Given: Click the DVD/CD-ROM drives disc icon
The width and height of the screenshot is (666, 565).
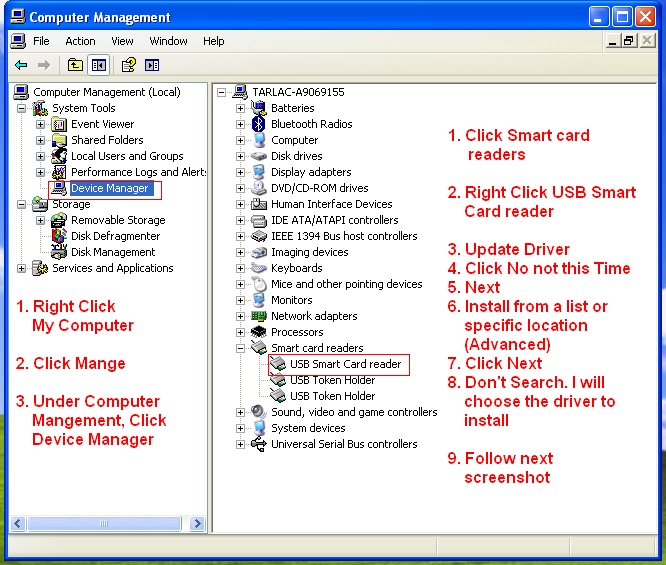Looking at the screenshot, I should [x=259, y=188].
